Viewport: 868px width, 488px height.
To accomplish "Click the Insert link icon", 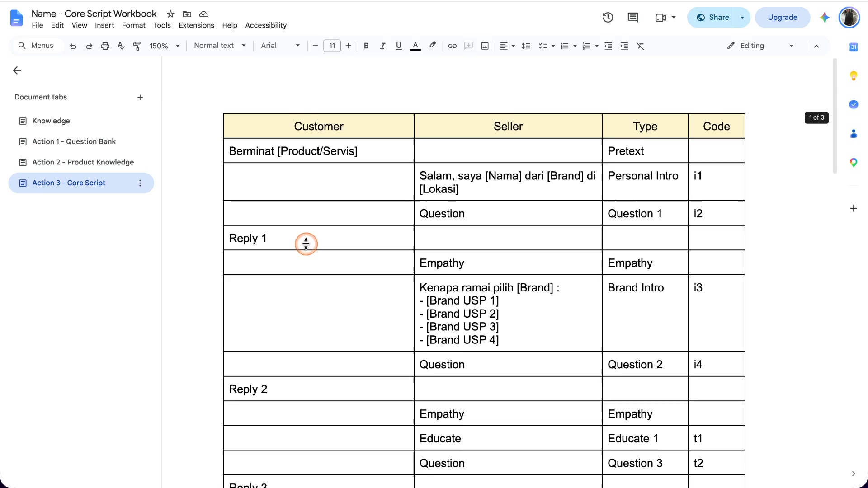I will click(452, 46).
